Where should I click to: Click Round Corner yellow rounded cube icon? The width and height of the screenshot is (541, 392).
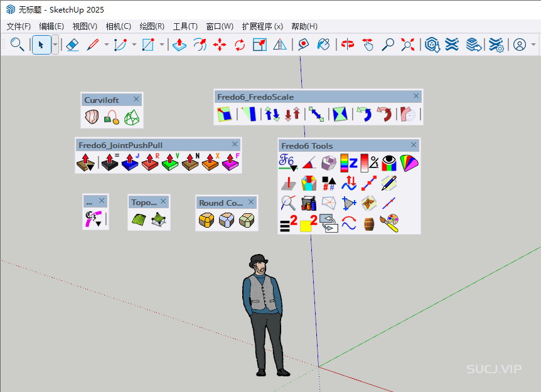206,220
